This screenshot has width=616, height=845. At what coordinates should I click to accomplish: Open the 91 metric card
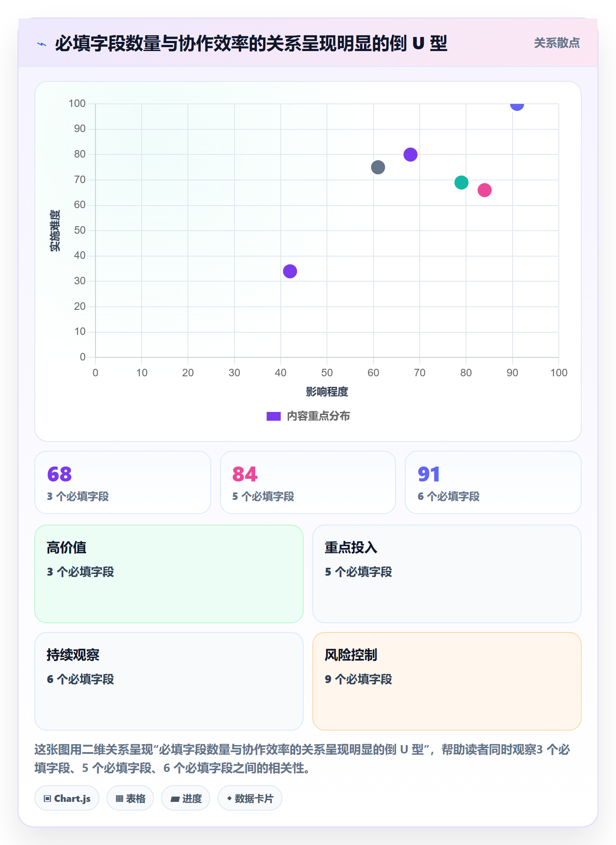coord(493,482)
